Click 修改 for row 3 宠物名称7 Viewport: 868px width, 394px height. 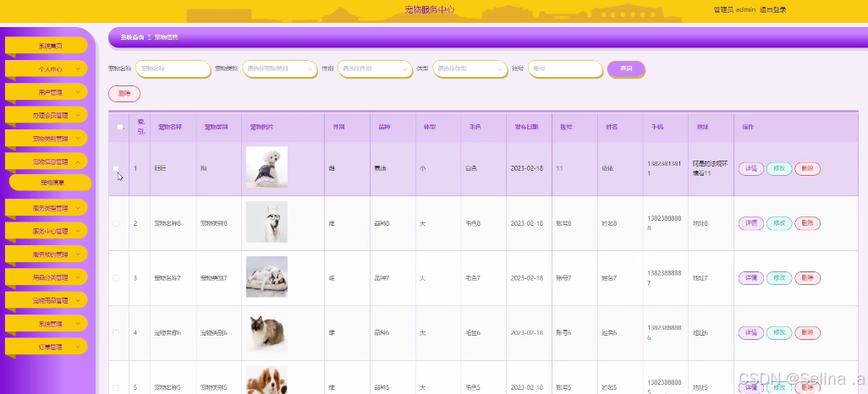pyautogui.click(x=779, y=278)
